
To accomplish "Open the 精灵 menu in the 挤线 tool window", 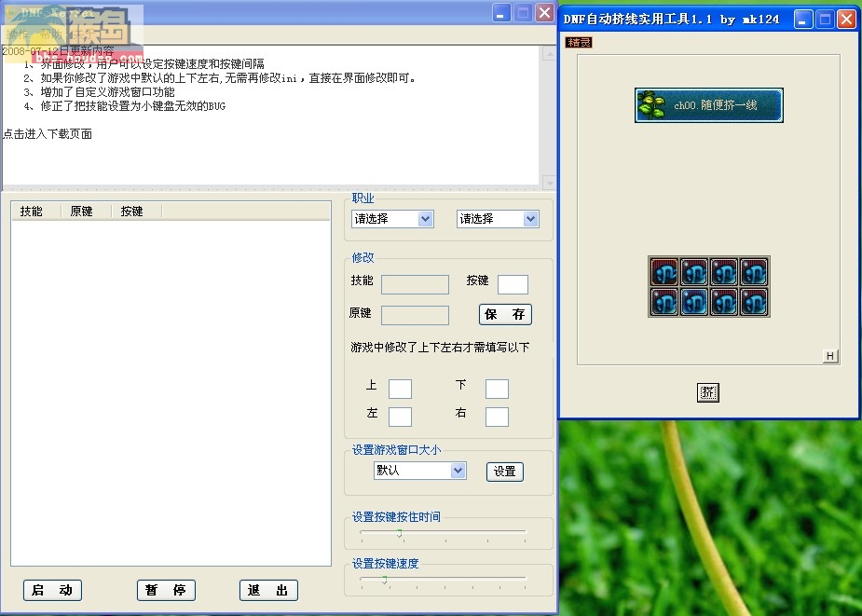I will click(579, 42).
